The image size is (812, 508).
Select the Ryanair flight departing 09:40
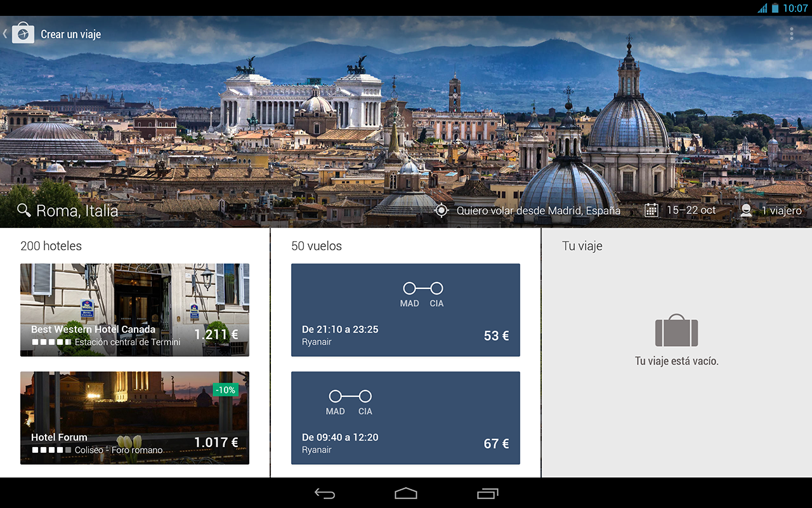405,418
